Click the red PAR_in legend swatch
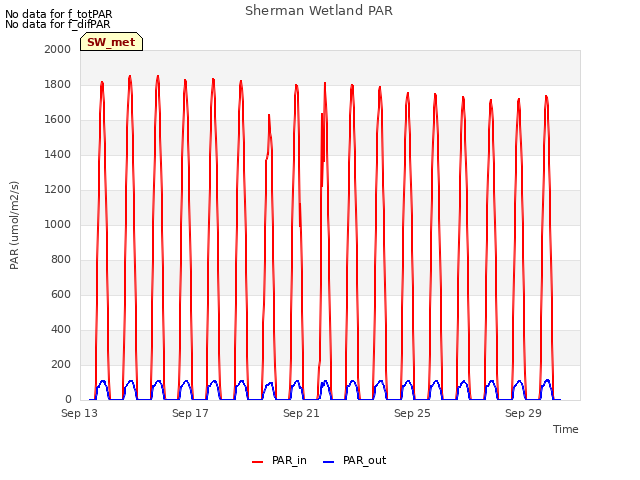The height and width of the screenshot is (480, 640). coord(258,462)
